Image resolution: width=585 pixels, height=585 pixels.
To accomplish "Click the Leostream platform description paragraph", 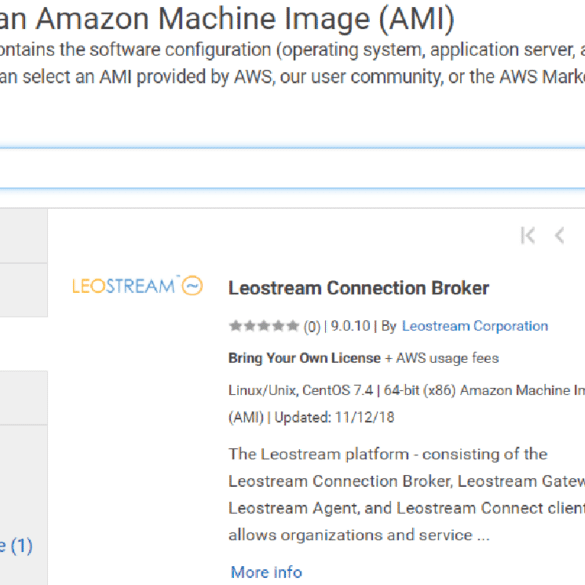I will click(x=407, y=494).
